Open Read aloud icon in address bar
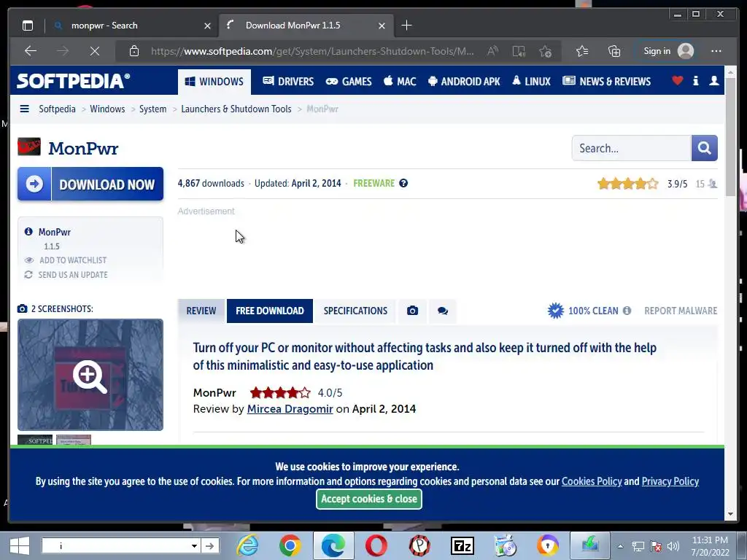This screenshot has height=560, width=747. click(492, 51)
